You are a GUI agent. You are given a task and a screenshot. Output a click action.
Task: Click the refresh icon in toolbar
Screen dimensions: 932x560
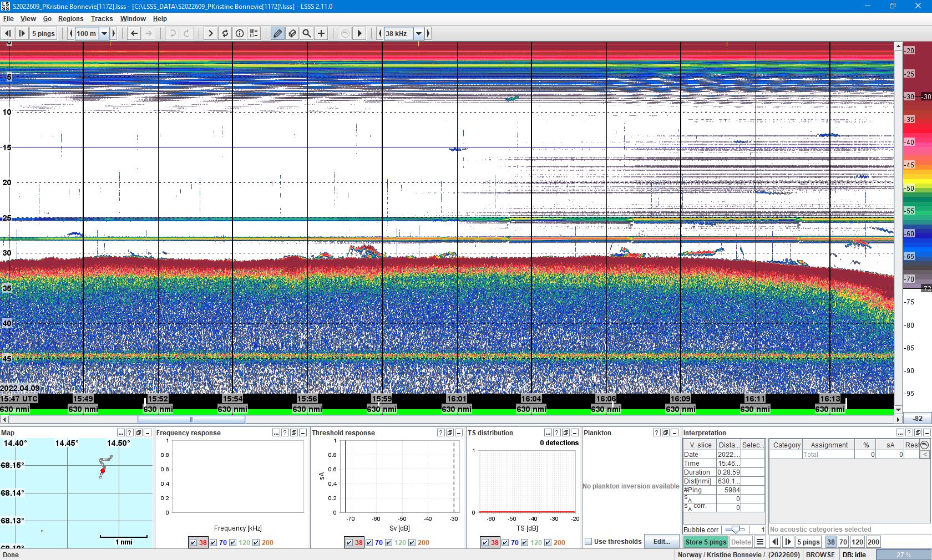[x=225, y=33]
